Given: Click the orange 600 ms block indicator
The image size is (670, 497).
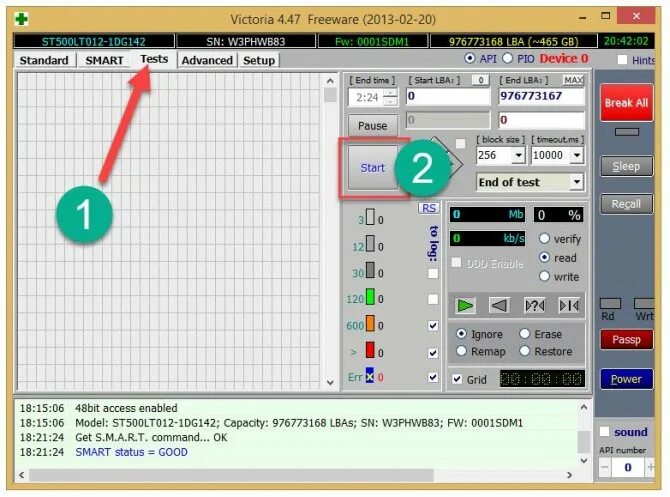Looking at the screenshot, I should 370,323.
